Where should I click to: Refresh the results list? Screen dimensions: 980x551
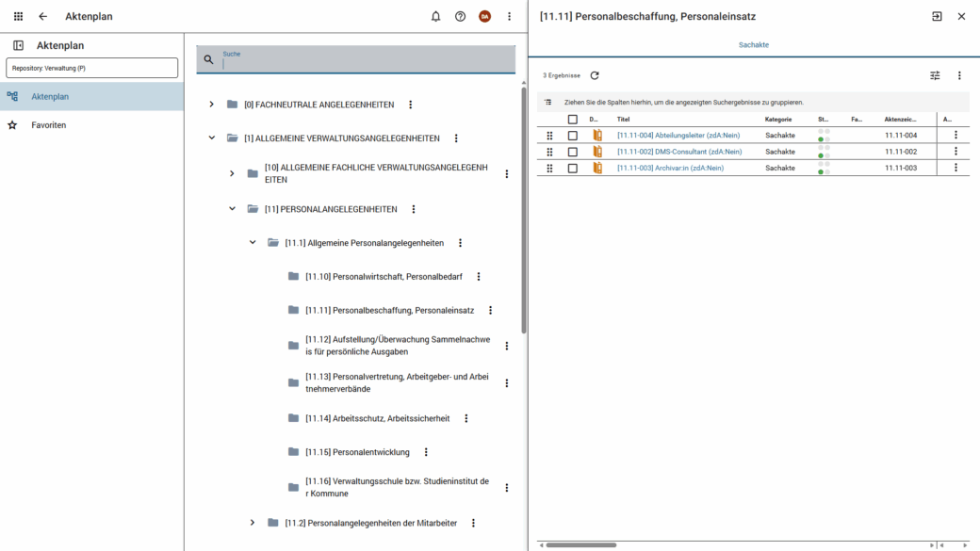(x=595, y=75)
